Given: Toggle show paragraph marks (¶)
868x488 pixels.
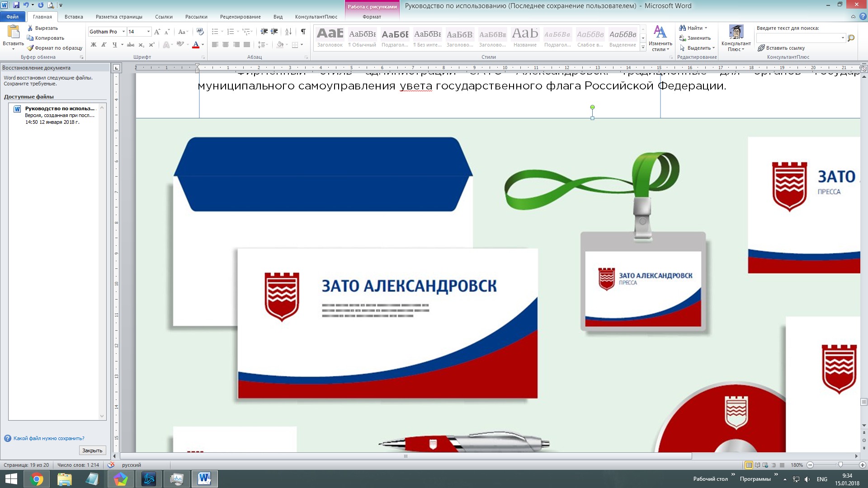Looking at the screenshot, I should [303, 32].
